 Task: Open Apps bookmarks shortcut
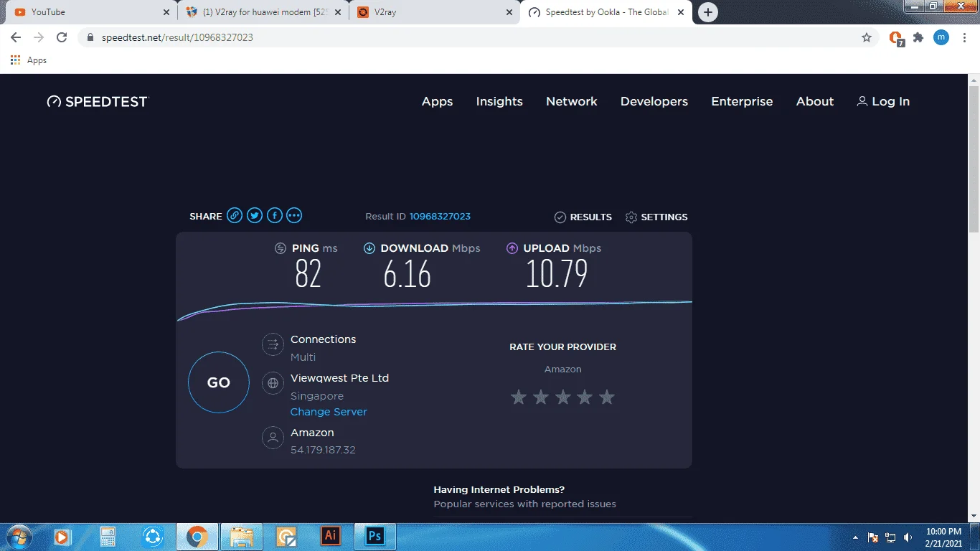tap(29, 60)
